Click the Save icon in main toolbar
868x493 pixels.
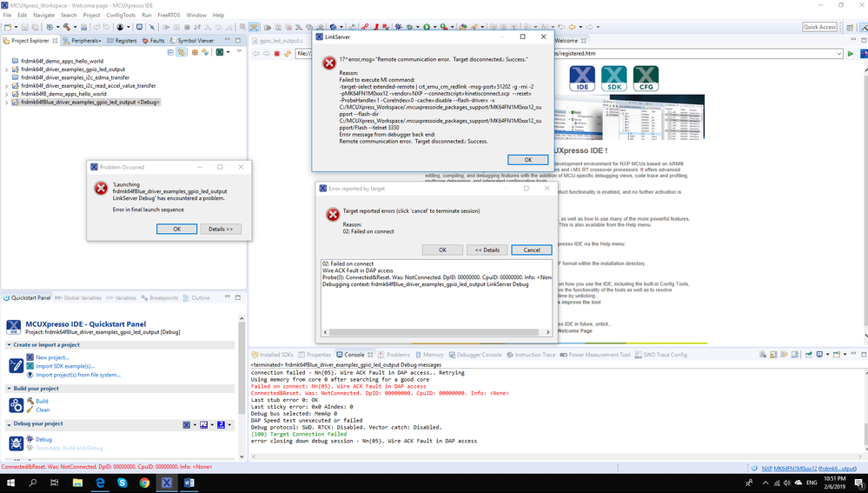point(24,27)
